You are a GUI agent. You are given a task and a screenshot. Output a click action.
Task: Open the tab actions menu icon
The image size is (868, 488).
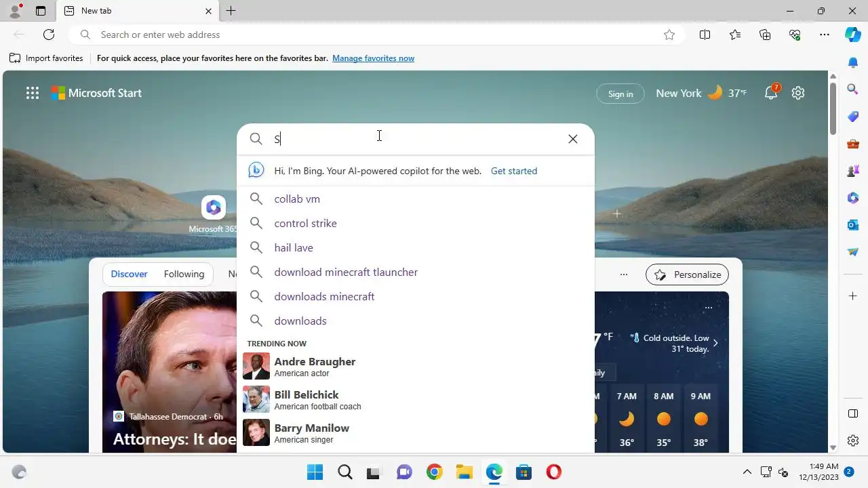click(x=41, y=11)
